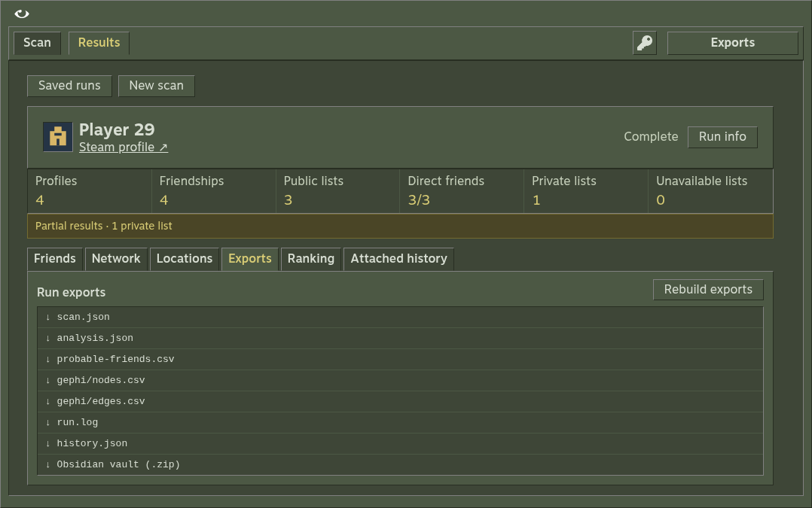Click the download arrow for Obsidian vault
Image resolution: width=812 pixels, height=508 pixels.
(47, 464)
